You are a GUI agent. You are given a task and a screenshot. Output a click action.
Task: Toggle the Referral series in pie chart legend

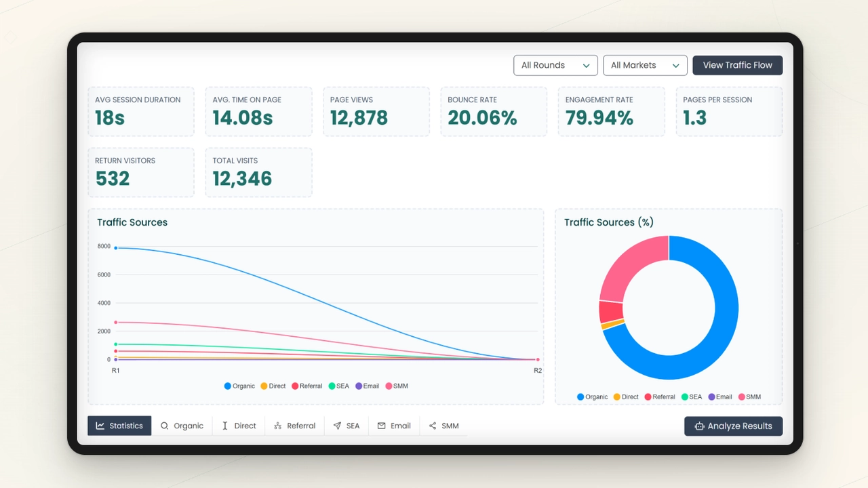[x=660, y=396]
